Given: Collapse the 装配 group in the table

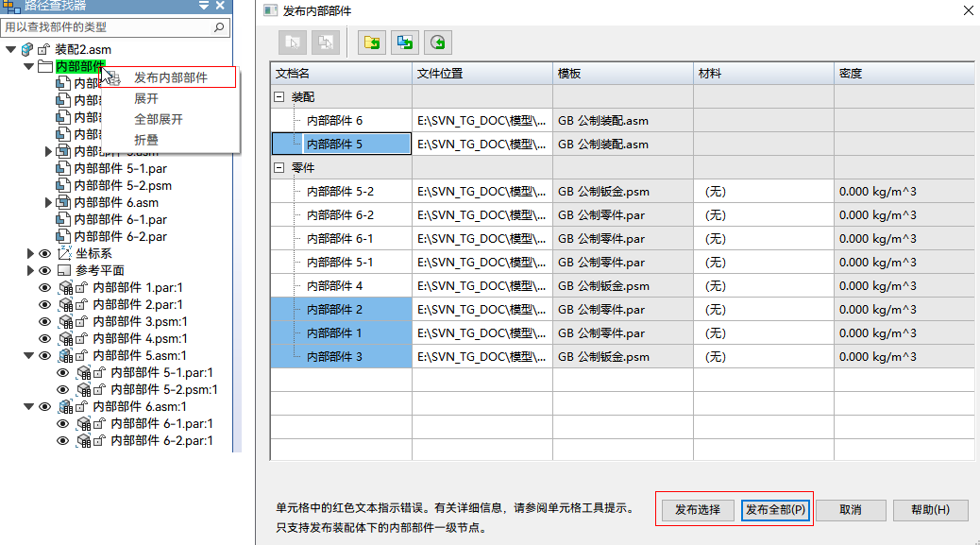Looking at the screenshot, I should point(279,97).
